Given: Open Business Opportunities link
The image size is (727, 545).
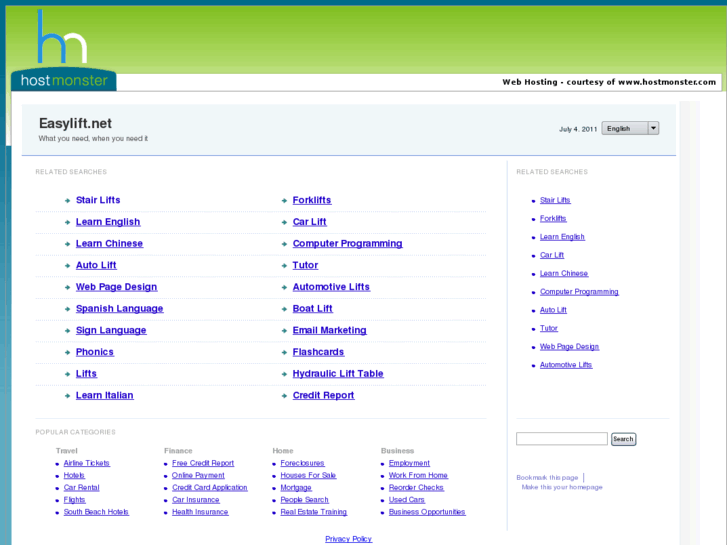Looking at the screenshot, I should point(427,512).
